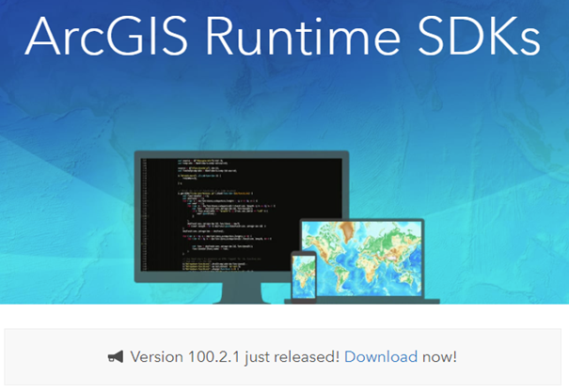Click the smartphone map illustration
Screen dimensions: 569x392
(x=304, y=276)
